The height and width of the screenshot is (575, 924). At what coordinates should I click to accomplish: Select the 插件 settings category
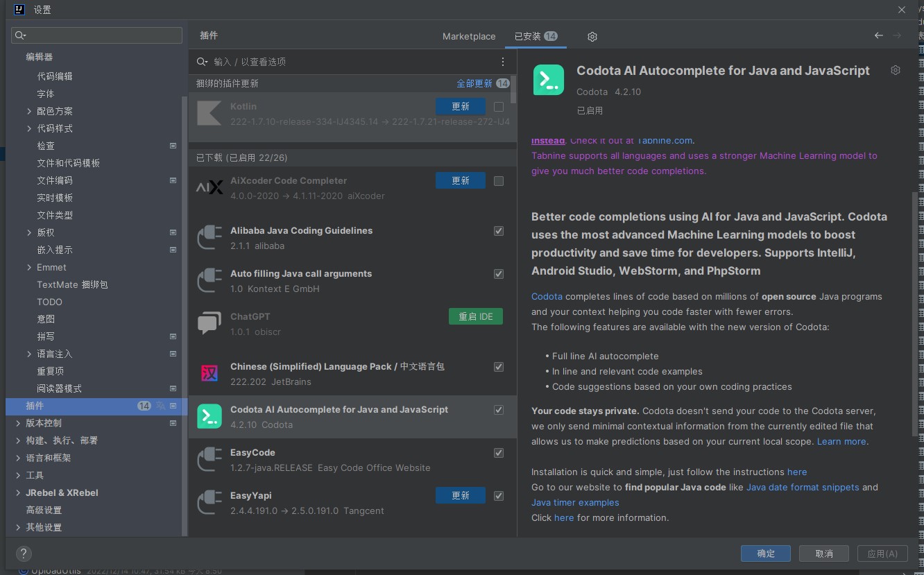[x=96, y=406]
